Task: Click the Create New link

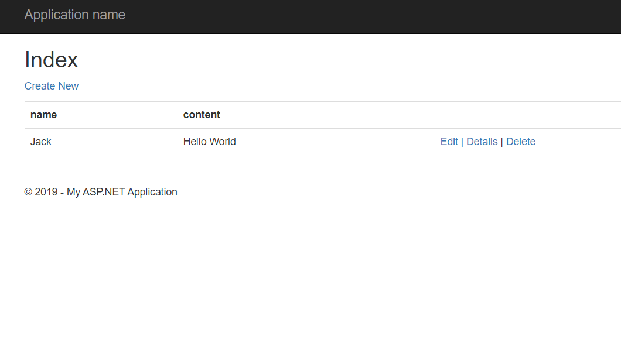Action: tap(52, 86)
